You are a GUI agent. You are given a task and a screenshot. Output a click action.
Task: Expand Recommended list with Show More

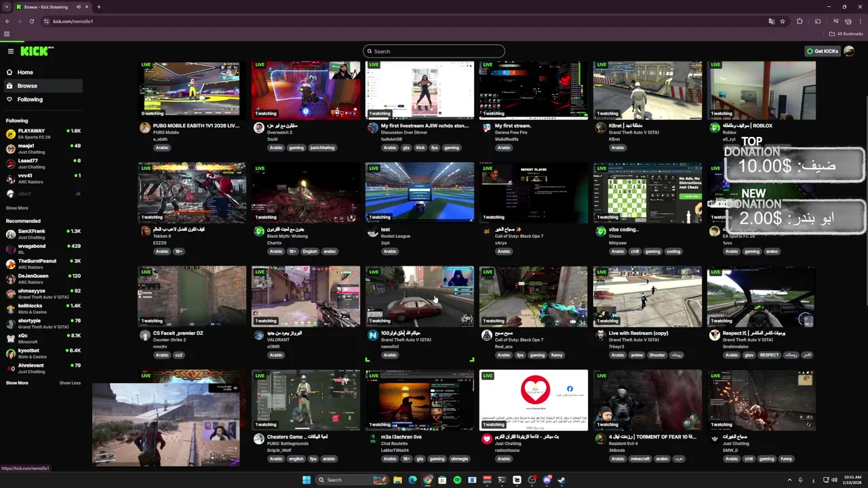pos(17,383)
